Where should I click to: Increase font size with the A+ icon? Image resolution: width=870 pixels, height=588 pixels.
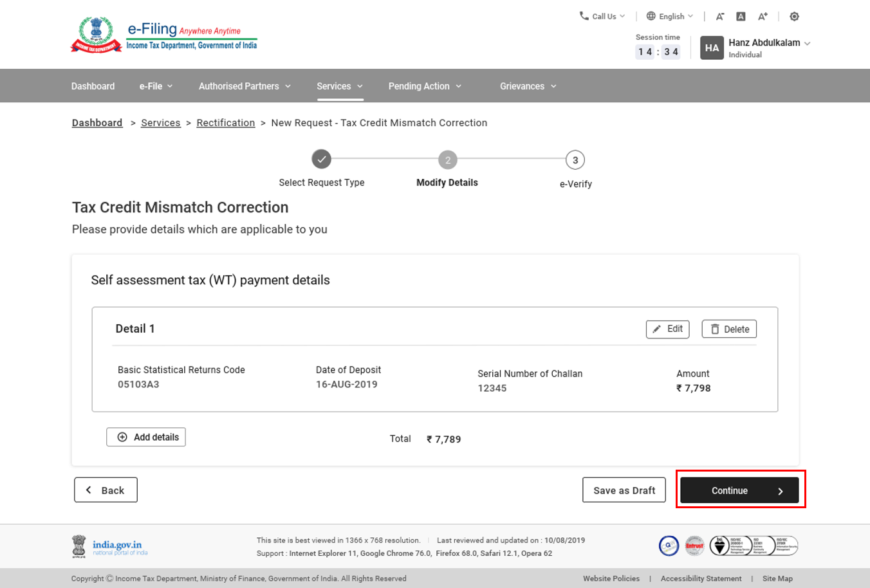(x=763, y=17)
